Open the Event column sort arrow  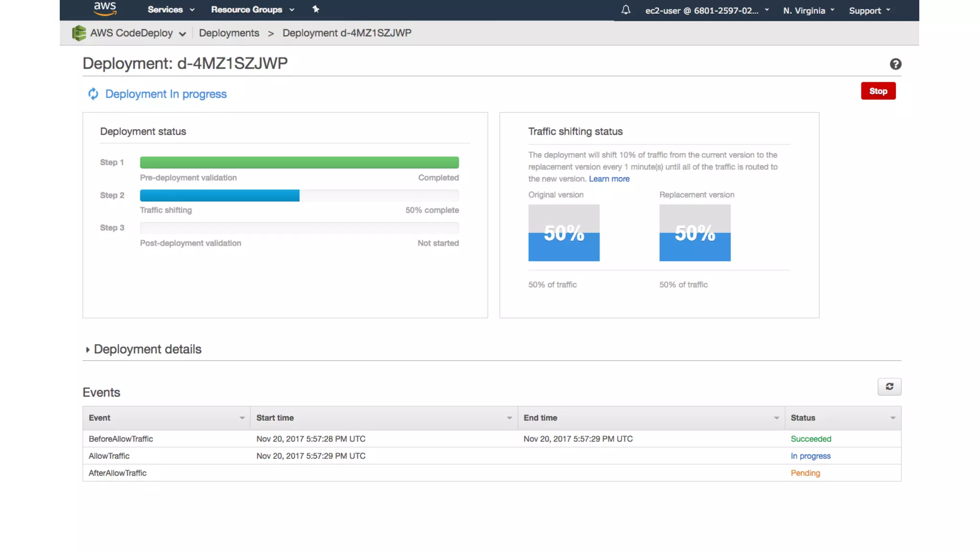tap(242, 418)
